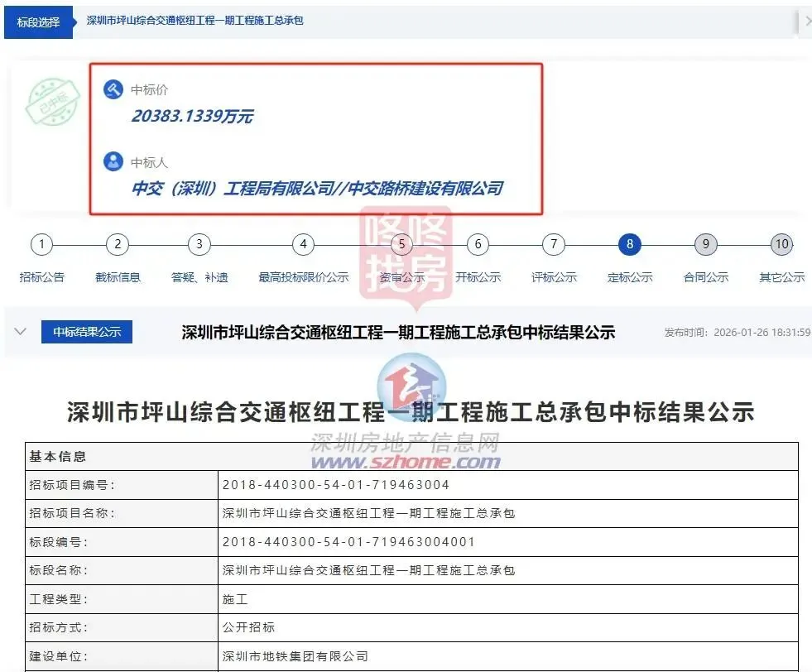Select step 3 circle 答疑、补遗
812x672 pixels.
coord(199,244)
